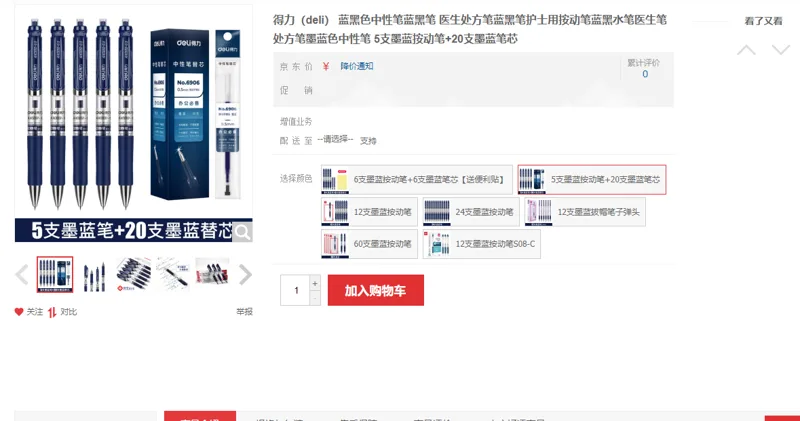Click the 举报 report link
800x421 pixels.
[244, 312]
